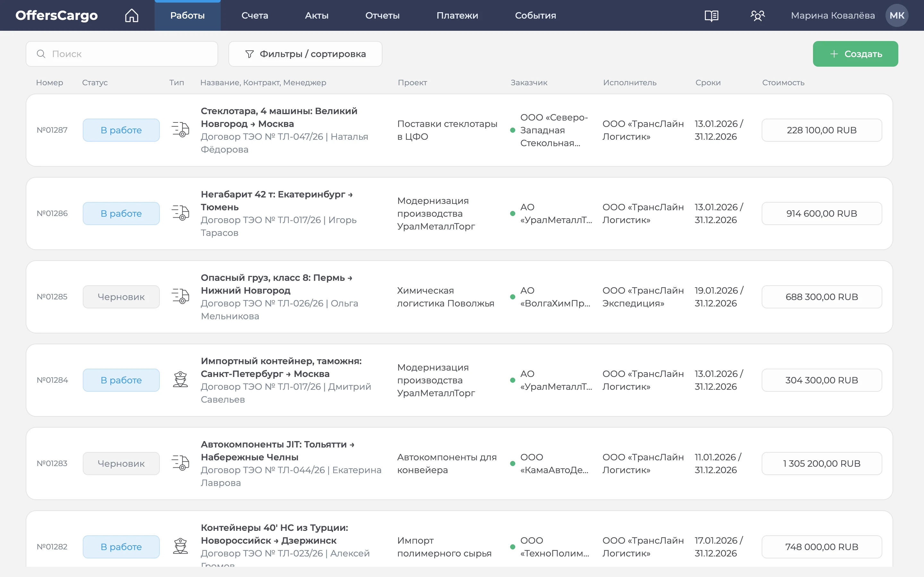
Task: Open Фильтры / сортировка panel
Action: [305, 54]
